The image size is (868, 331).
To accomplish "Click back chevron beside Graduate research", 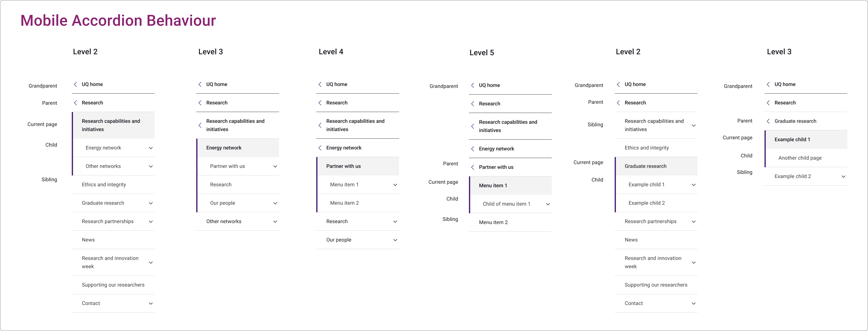I will click(768, 121).
